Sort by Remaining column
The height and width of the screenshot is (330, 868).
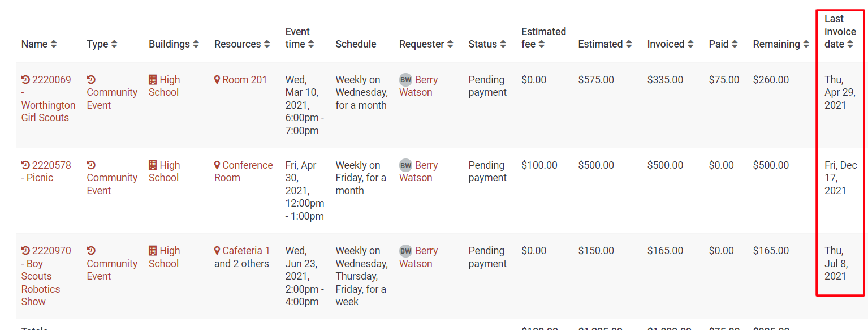(806, 44)
